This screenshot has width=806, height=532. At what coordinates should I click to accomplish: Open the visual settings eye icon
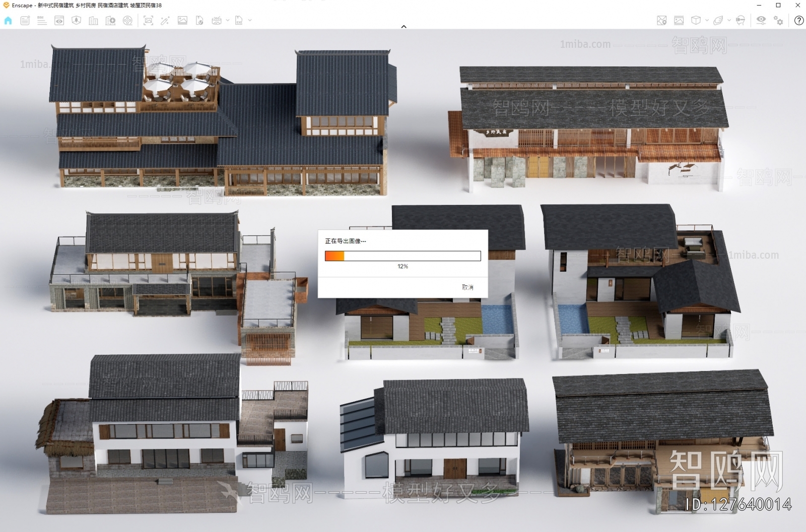tap(761, 21)
